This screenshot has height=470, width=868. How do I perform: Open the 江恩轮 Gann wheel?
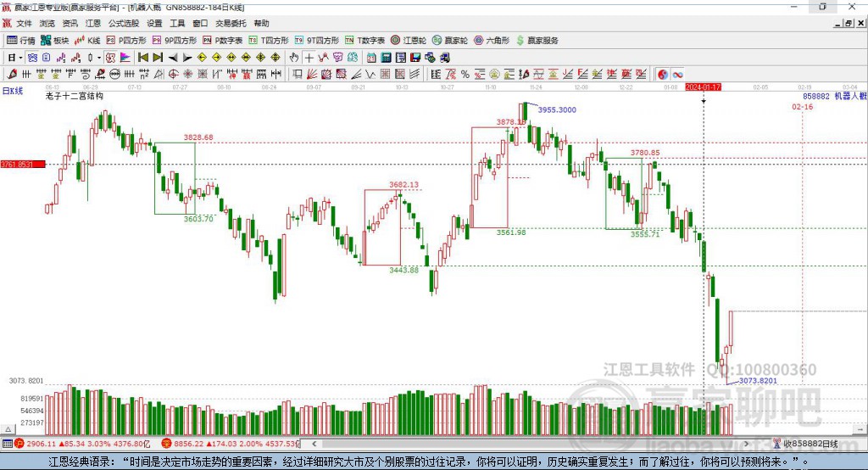[409, 41]
